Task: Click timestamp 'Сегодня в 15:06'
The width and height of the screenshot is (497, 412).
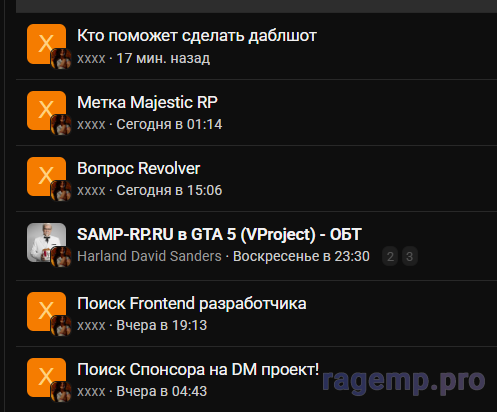Action: [x=169, y=190]
